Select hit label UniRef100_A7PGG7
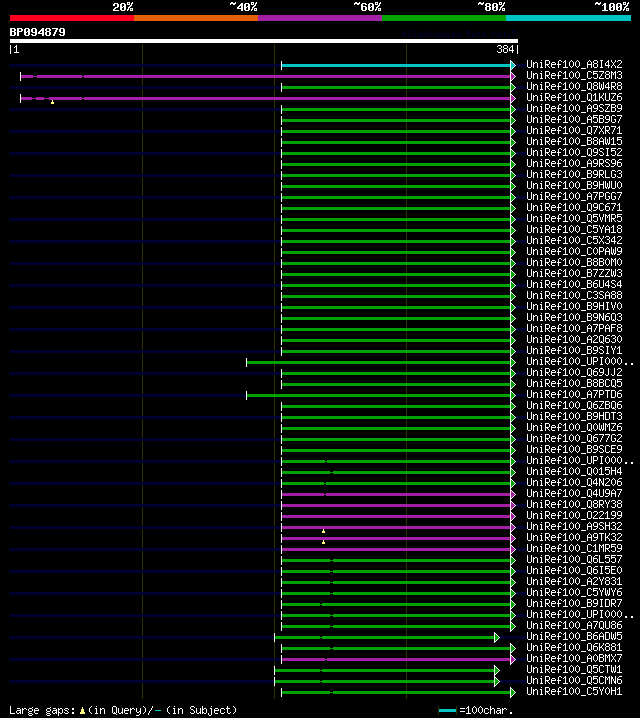Screen dimensions: 640x718 (x=574, y=196)
